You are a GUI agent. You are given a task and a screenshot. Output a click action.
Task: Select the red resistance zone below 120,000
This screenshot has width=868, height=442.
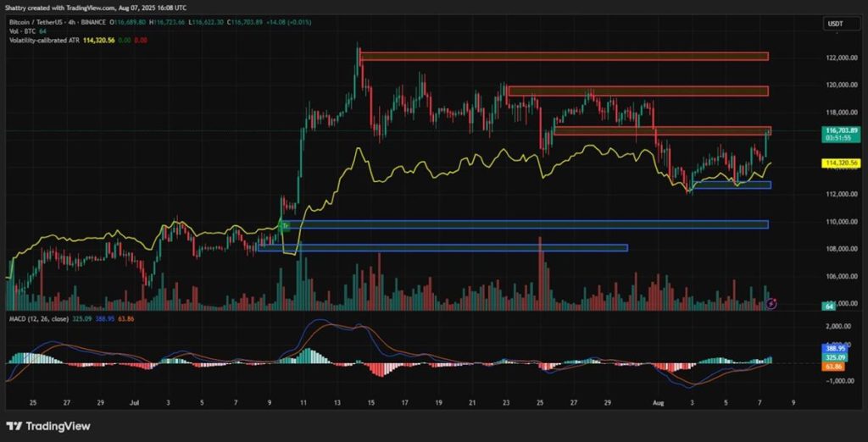coord(638,91)
